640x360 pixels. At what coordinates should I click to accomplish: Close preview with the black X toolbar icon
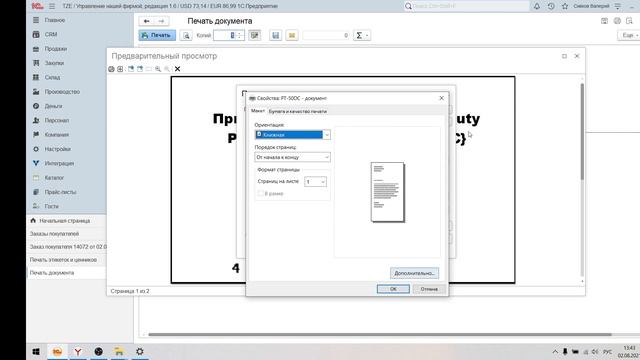coord(178,69)
